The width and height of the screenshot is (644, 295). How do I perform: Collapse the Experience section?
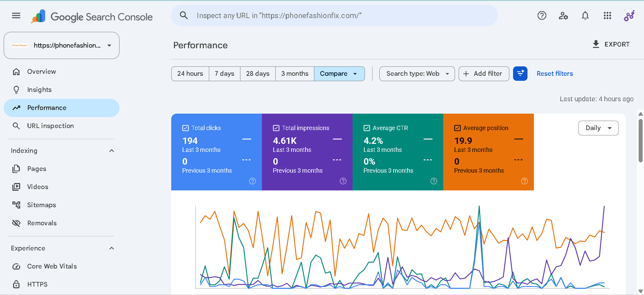coord(111,248)
